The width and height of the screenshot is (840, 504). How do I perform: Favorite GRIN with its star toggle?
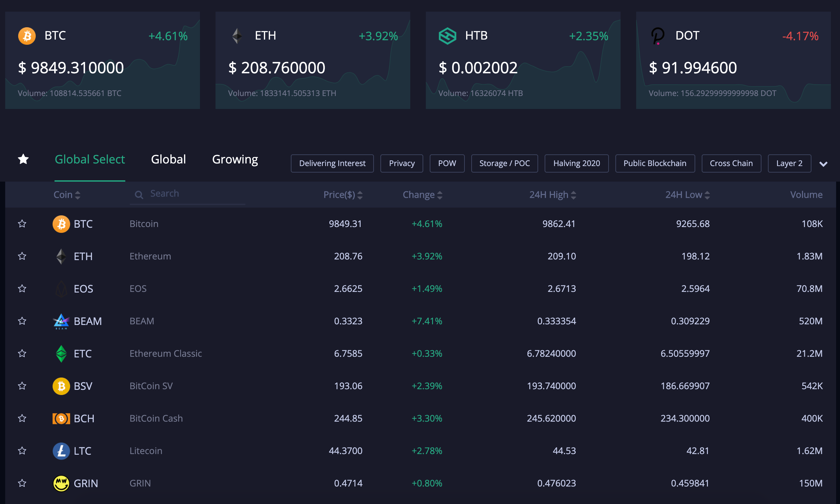click(x=22, y=483)
